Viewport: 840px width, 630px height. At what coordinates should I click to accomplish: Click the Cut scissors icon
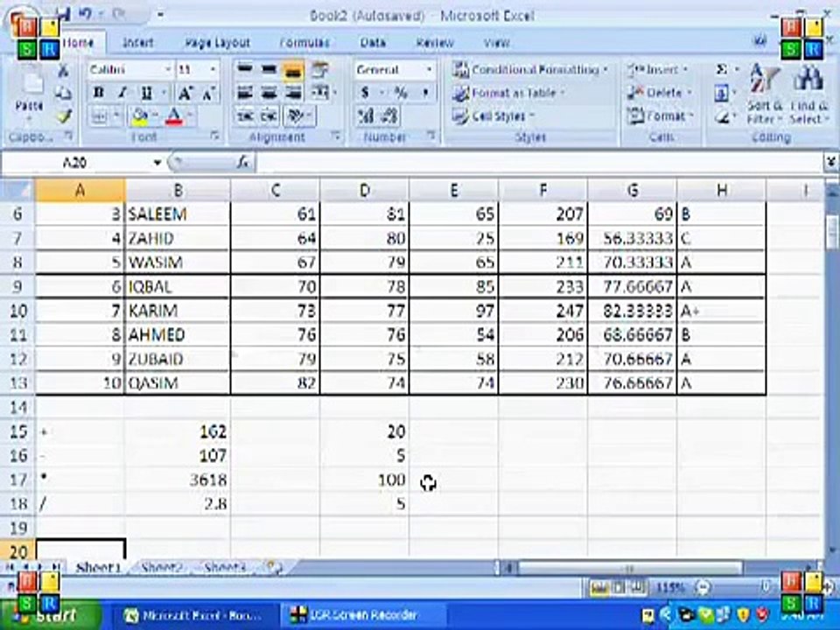tap(63, 71)
